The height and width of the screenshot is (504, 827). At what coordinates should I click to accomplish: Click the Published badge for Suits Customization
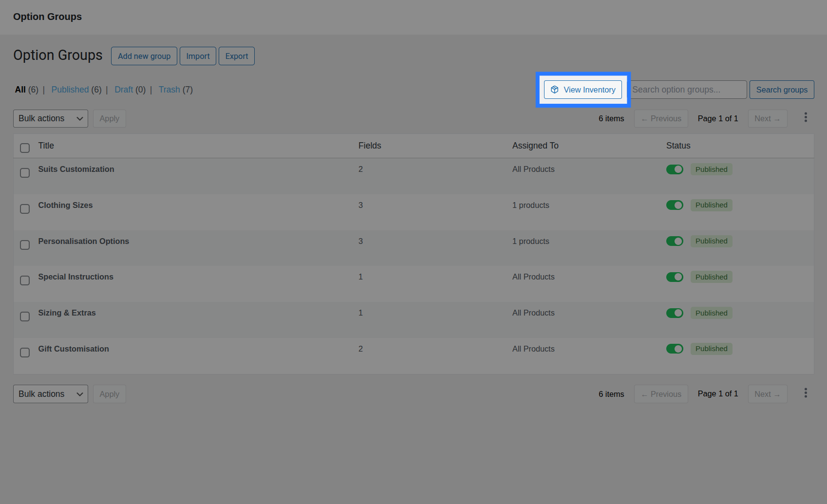(x=711, y=169)
